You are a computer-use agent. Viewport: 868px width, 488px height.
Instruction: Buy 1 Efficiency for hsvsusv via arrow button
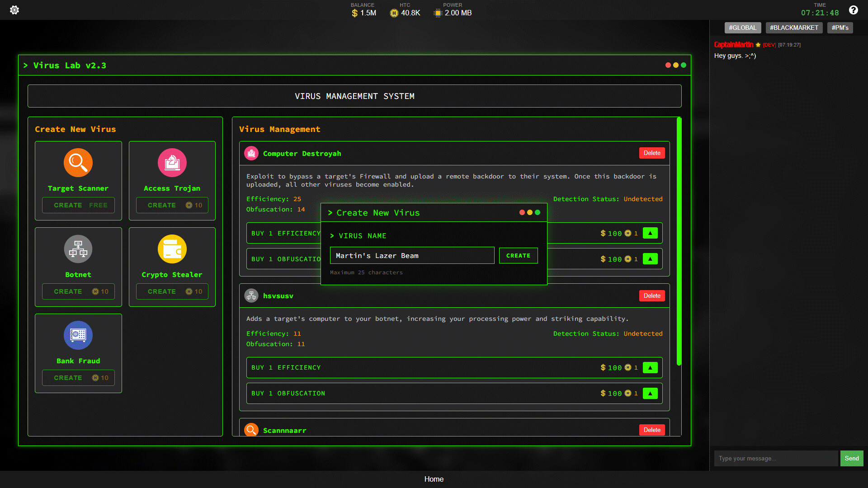click(650, 367)
